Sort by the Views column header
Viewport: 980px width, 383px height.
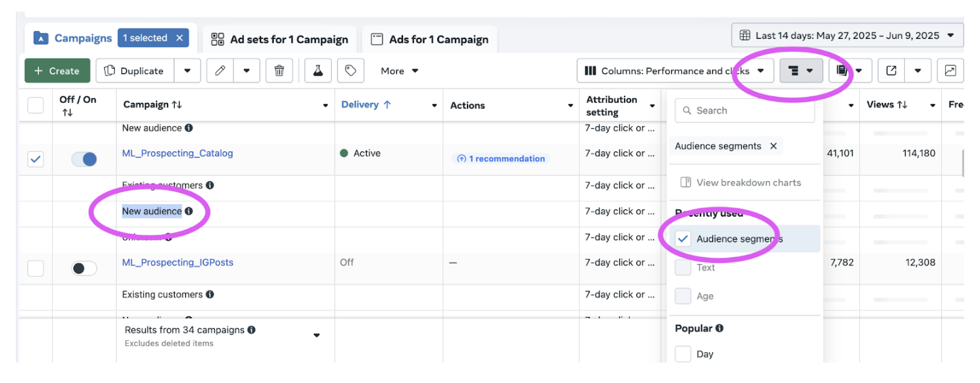coord(887,104)
